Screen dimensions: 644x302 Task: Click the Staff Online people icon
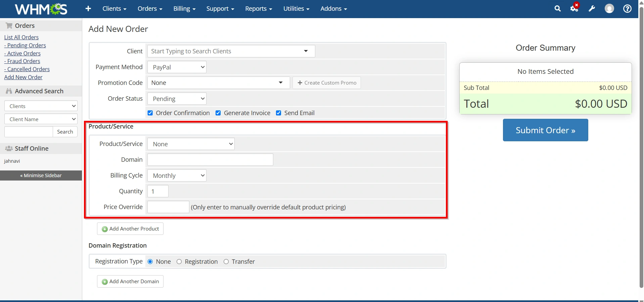click(9, 148)
